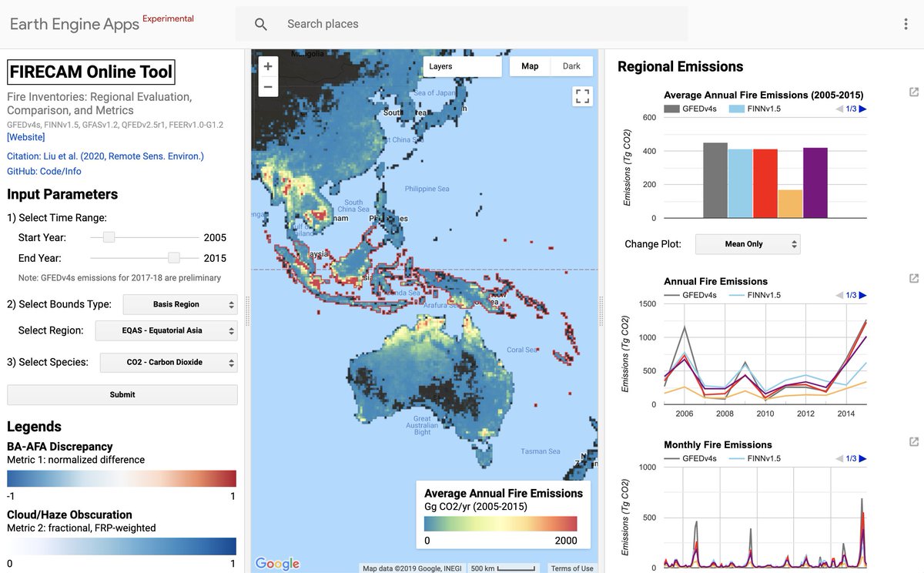
Task: Zoom out on the map
Action: [268, 87]
